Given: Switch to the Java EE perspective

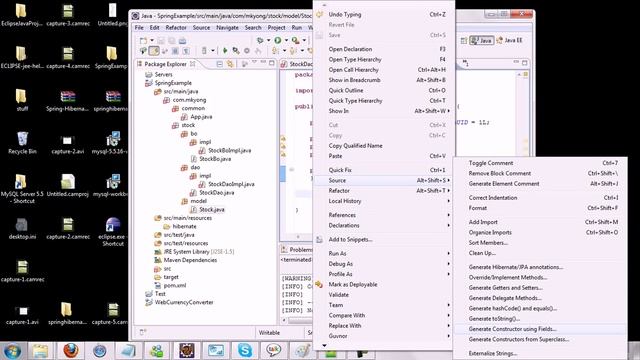Looking at the screenshot, I should pyautogui.click(x=509, y=40).
